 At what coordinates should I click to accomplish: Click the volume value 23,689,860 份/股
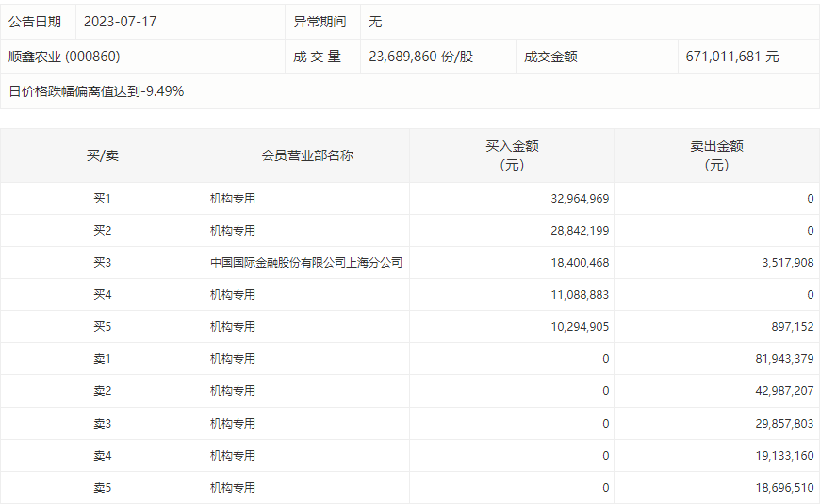click(421, 57)
